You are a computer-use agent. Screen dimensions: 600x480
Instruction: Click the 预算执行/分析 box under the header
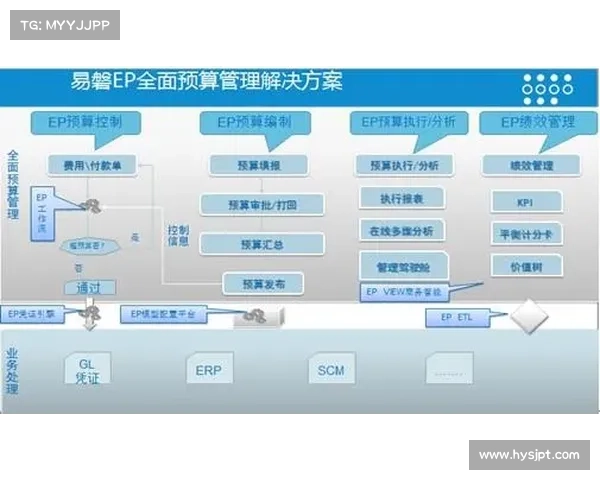[x=404, y=165]
